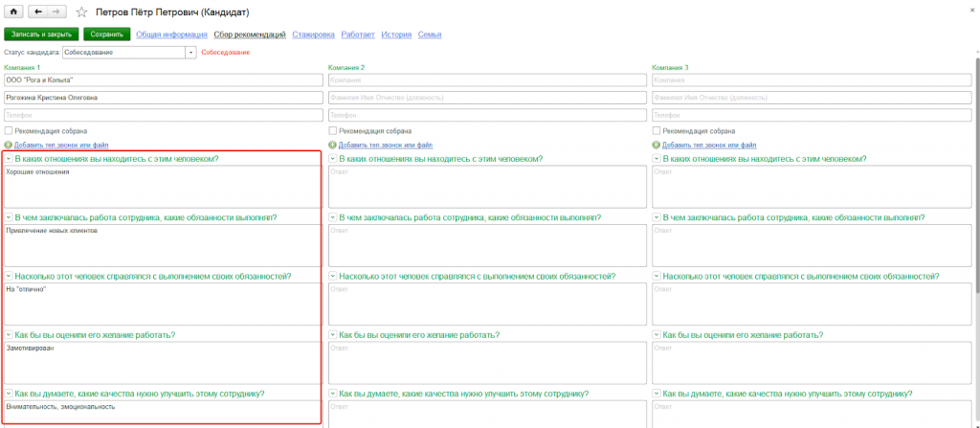Viewport: 980px width, 428px height.
Task: Click Записать и закрыть button
Action: [x=41, y=34]
